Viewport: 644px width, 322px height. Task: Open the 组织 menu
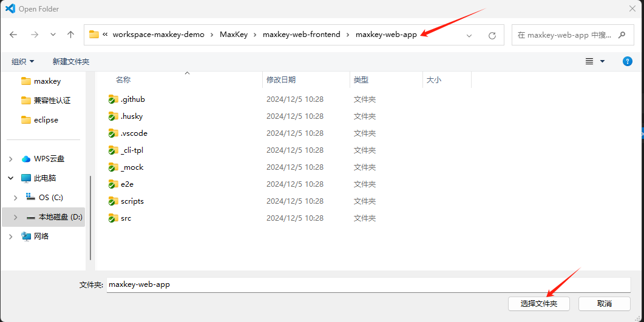pyautogui.click(x=22, y=61)
